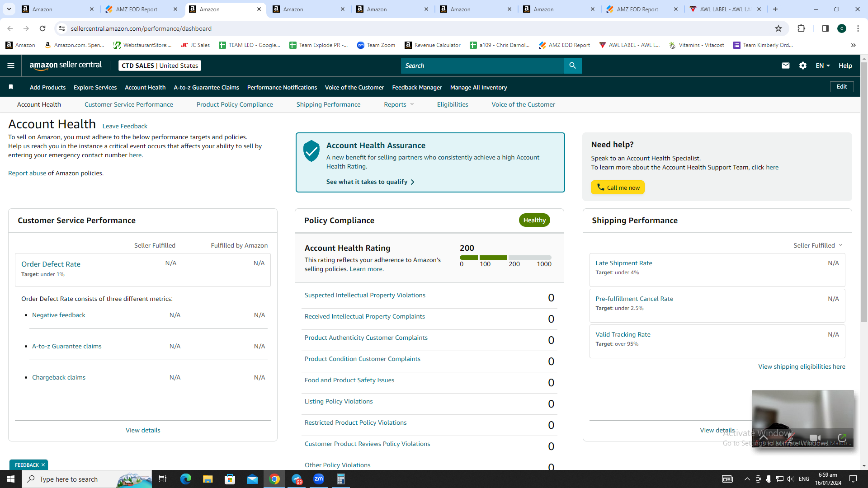Switch to the Product Policy Compliance tab
The width and height of the screenshot is (868, 488).
coord(235,104)
